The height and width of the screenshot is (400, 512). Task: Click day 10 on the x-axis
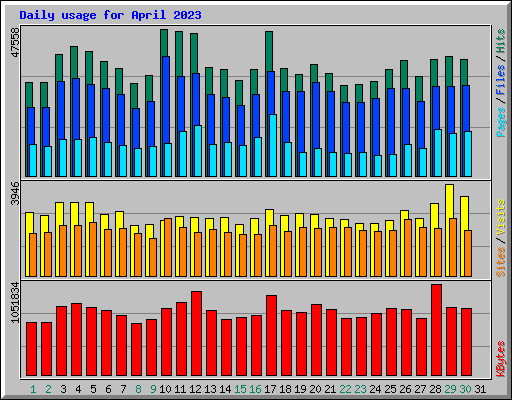click(165, 389)
